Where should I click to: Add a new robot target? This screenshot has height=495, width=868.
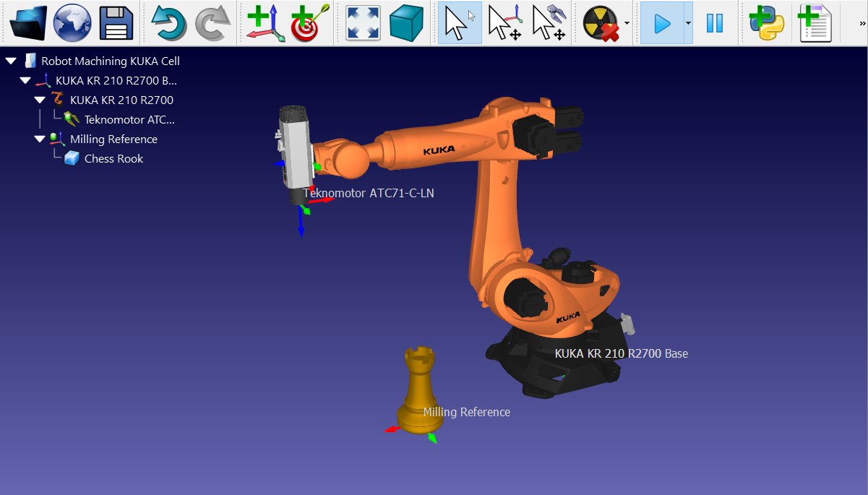tap(310, 23)
